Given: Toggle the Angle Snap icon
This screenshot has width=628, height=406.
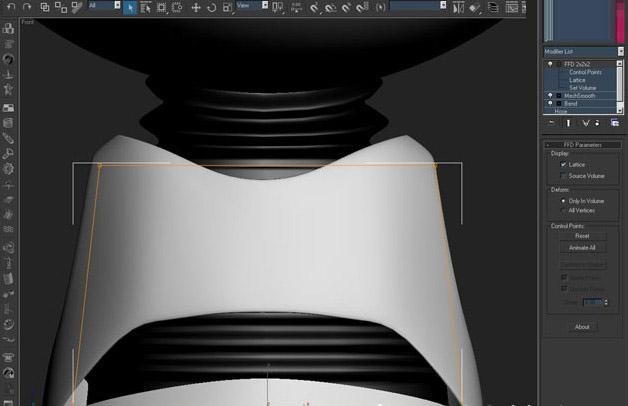Looking at the screenshot, I should click(330, 7).
